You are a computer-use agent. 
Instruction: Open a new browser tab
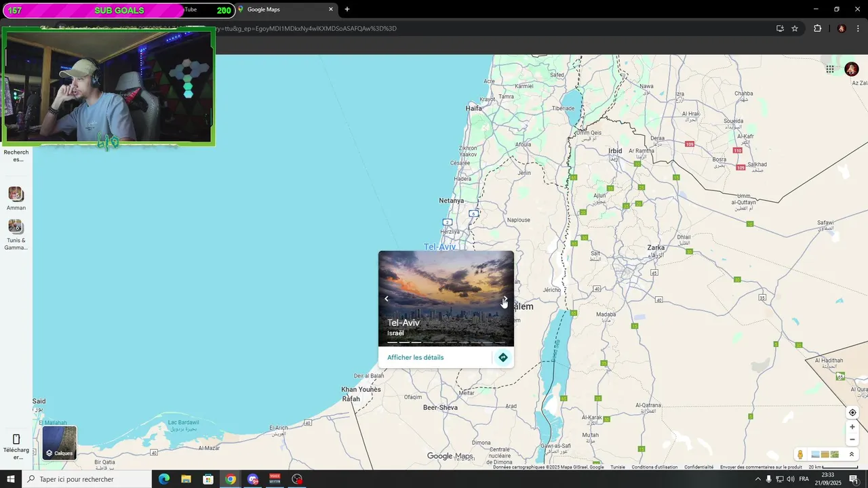(347, 9)
